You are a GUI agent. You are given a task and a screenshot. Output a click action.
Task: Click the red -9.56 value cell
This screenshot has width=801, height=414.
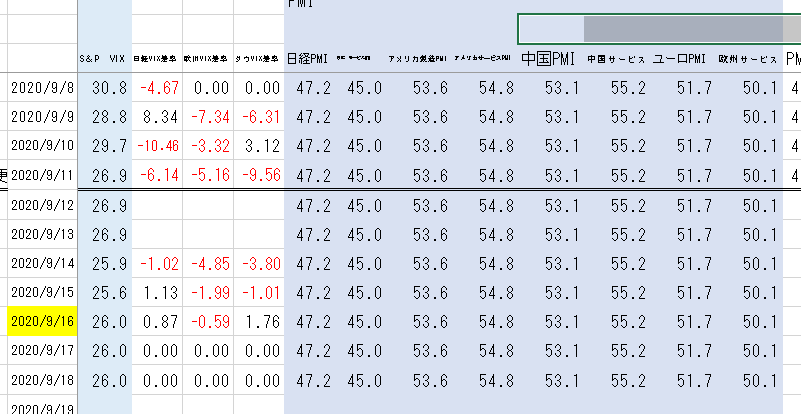pos(258,175)
